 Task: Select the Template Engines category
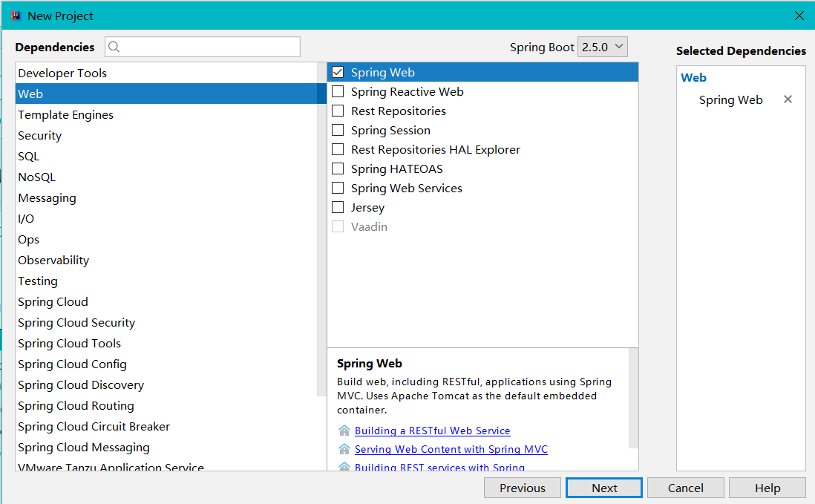pos(166,114)
